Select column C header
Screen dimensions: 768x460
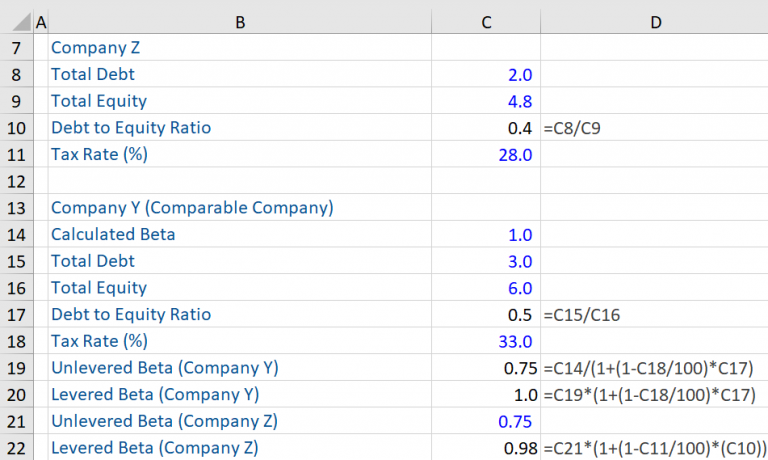486,21
